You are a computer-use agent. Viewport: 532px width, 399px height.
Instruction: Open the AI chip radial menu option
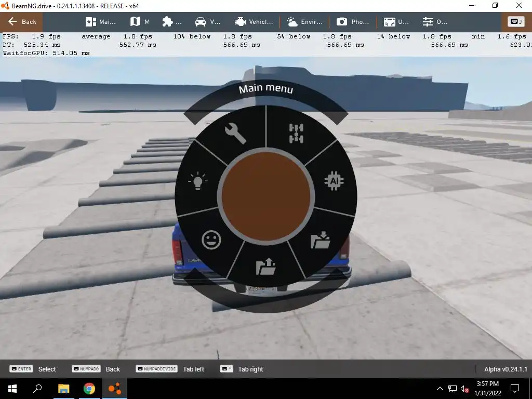pyautogui.click(x=334, y=181)
